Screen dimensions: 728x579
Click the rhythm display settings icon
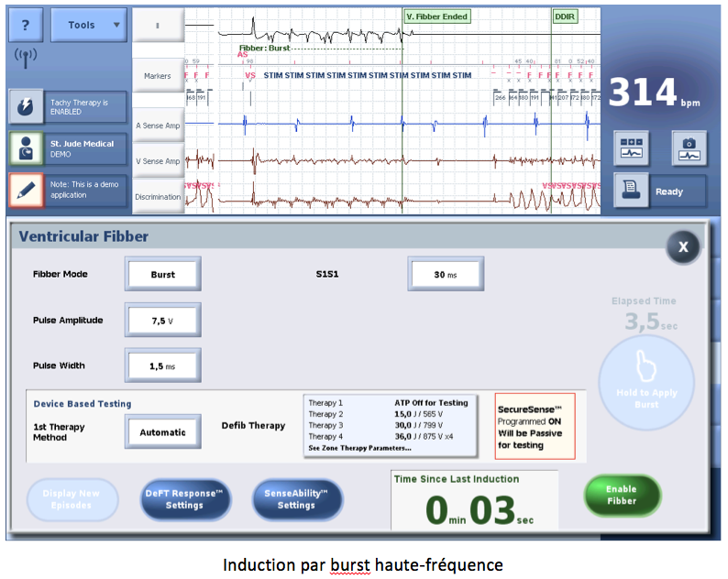click(632, 147)
